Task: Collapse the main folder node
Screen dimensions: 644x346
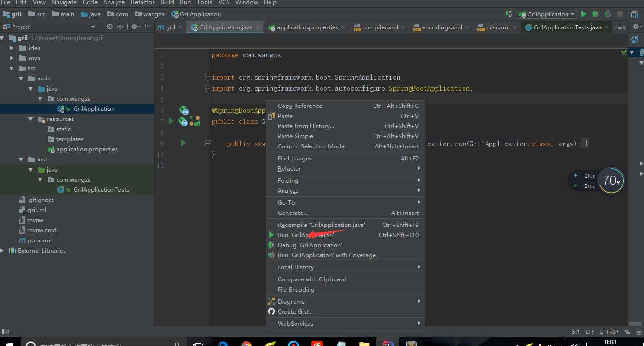Action: tap(21, 78)
